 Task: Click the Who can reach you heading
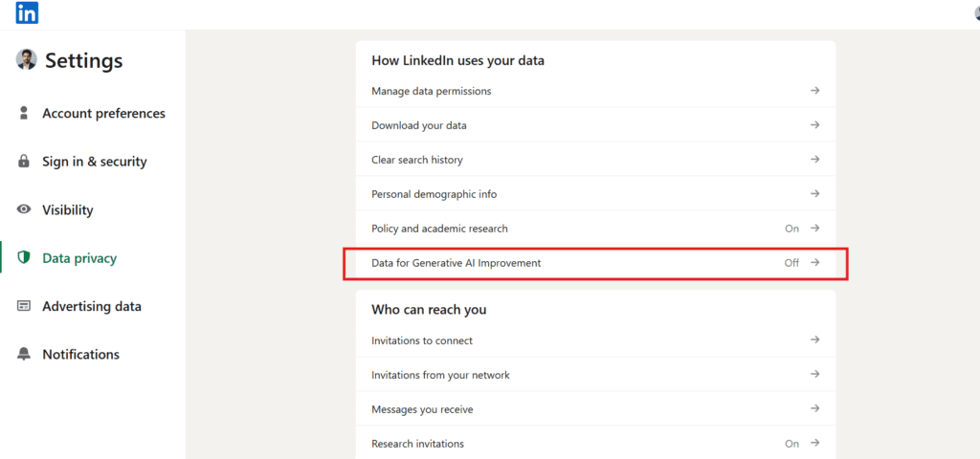coord(429,310)
